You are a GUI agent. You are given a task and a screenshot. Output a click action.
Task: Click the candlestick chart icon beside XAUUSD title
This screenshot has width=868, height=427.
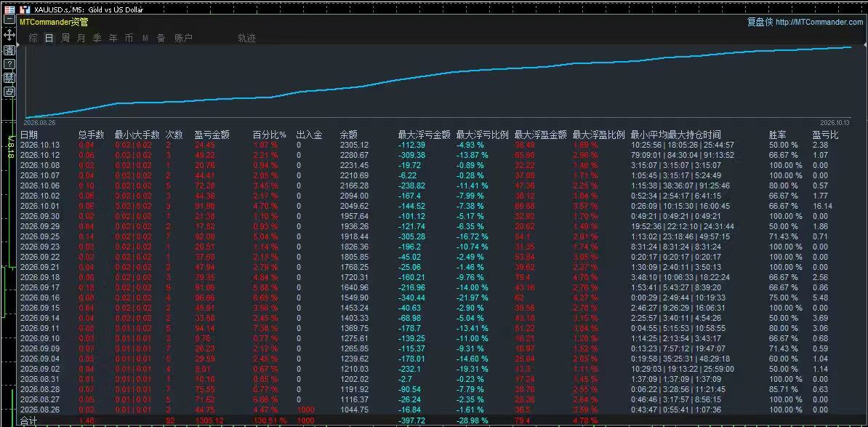[25, 9]
